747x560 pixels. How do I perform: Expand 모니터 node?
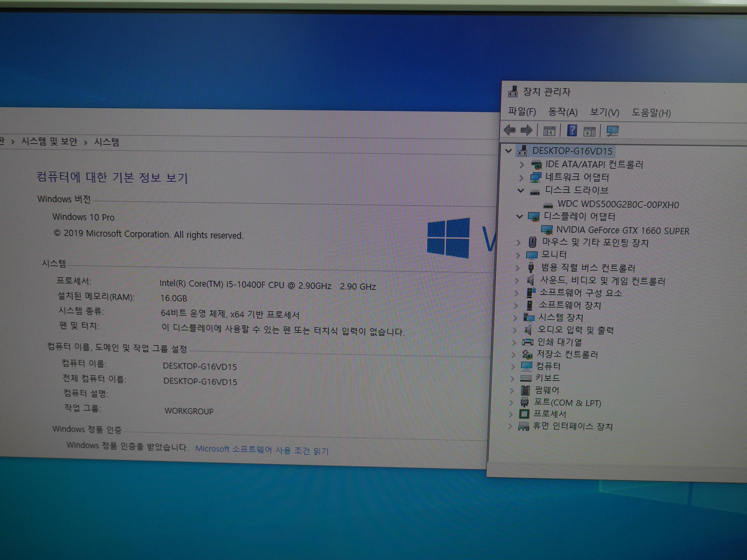pos(518,255)
